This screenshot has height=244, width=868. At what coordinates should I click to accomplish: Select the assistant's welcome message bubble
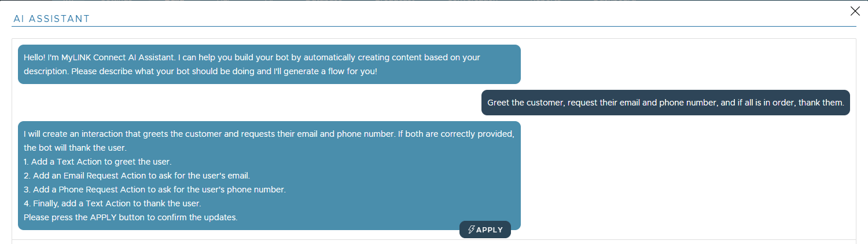click(x=269, y=64)
